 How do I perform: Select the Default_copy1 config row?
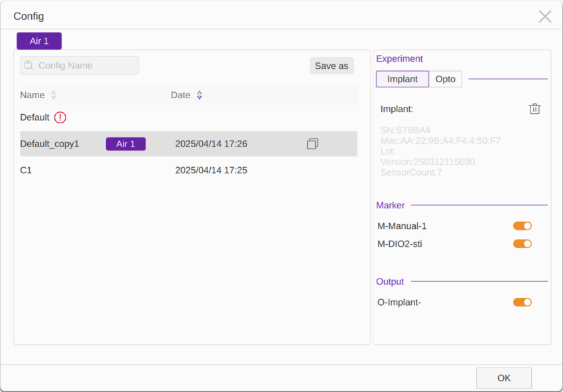[188, 143]
